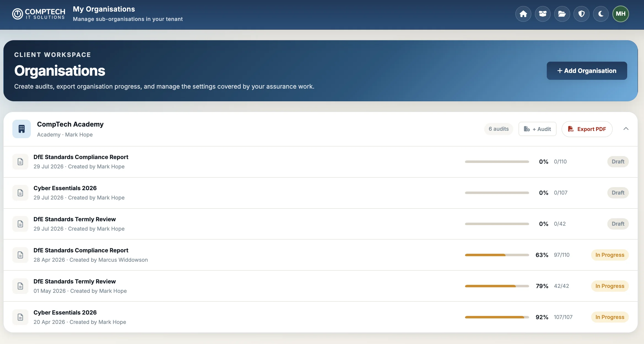The width and height of the screenshot is (644, 344).
Task: Open the home icon in header
Action: pos(523,14)
